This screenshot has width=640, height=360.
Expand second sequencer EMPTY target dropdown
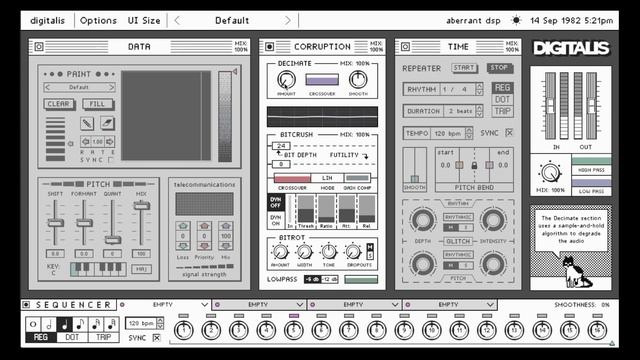pyautogui.click(x=300, y=304)
